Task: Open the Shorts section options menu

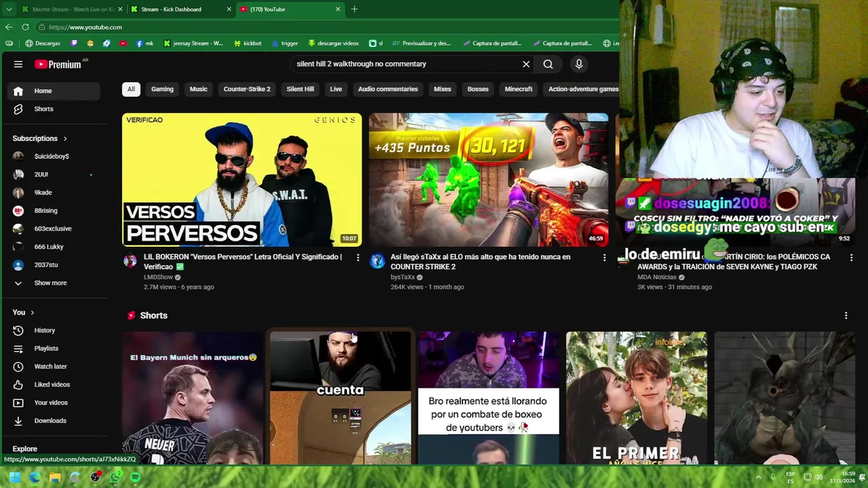Action: 846,315
